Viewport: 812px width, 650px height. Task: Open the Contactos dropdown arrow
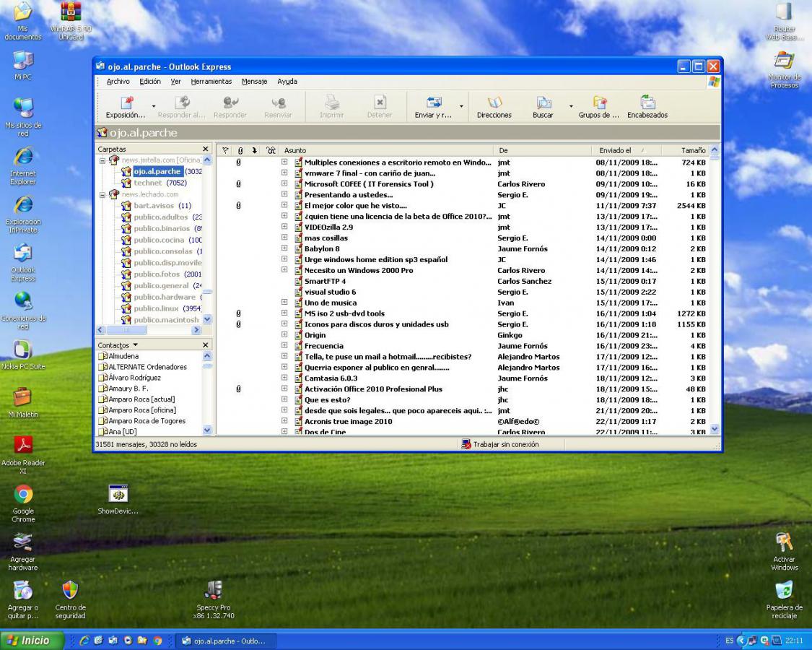(x=136, y=344)
